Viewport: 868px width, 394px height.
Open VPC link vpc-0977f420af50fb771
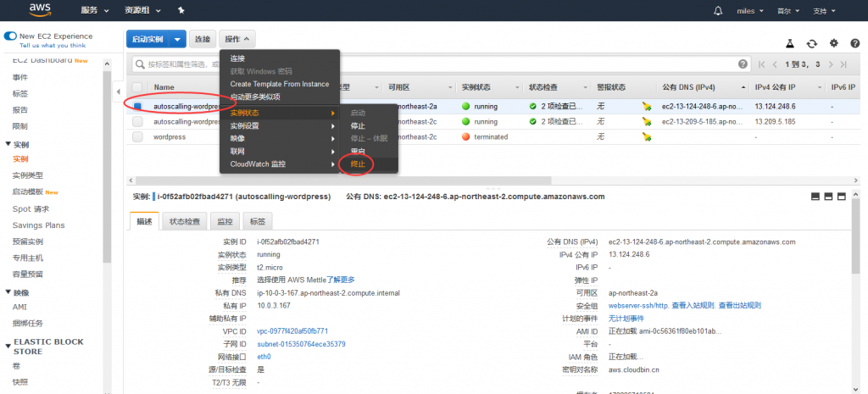pyautogui.click(x=292, y=331)
